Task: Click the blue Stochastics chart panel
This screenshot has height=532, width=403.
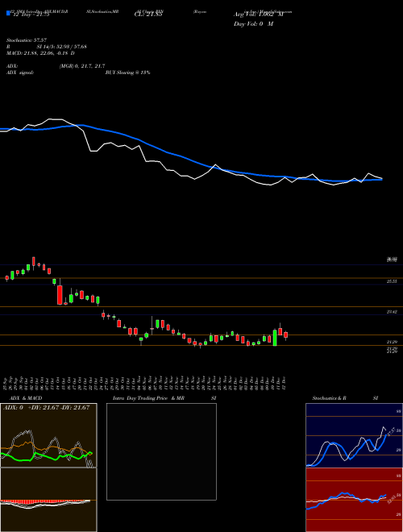Action: coord(354,435)
